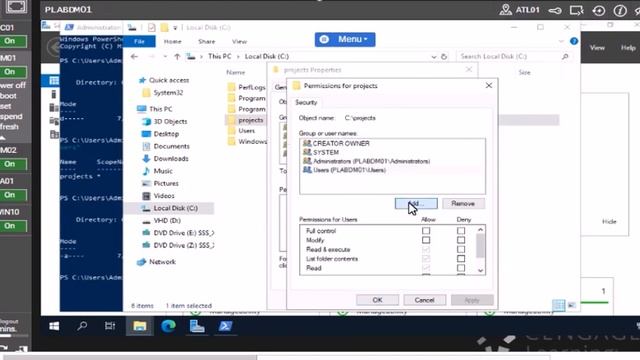Click the ATL01 location icon in lab bar
Screen dimensions: 640x360
[505, 9]
